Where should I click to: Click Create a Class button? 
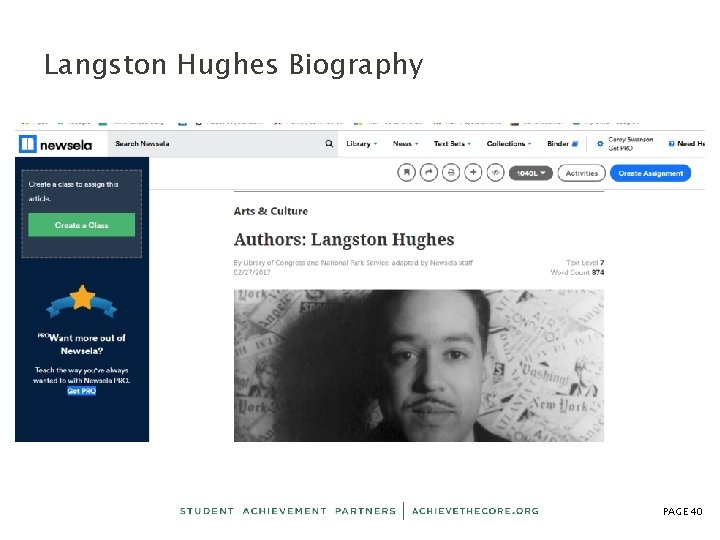tap(82, 225)
